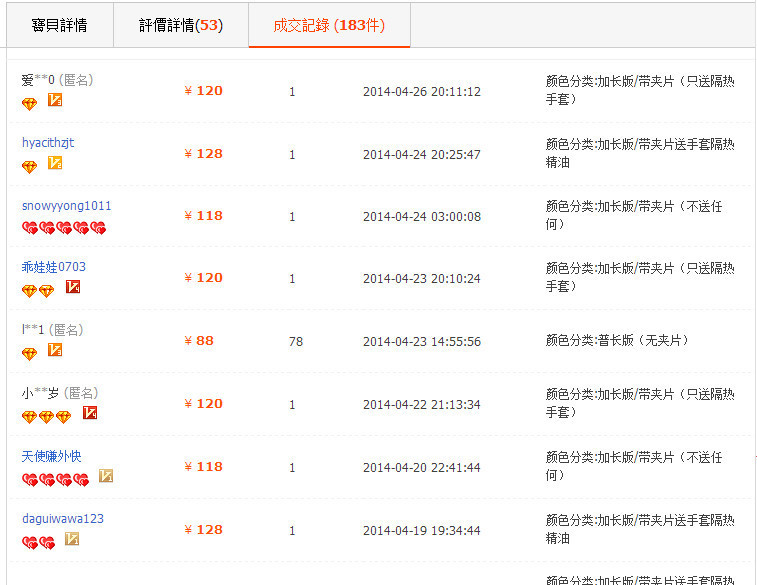Click red VIP badge under 乖娃娃0703
Image resolution: width=757 pixels, height=585 pixels.
(x=73, y=287)
